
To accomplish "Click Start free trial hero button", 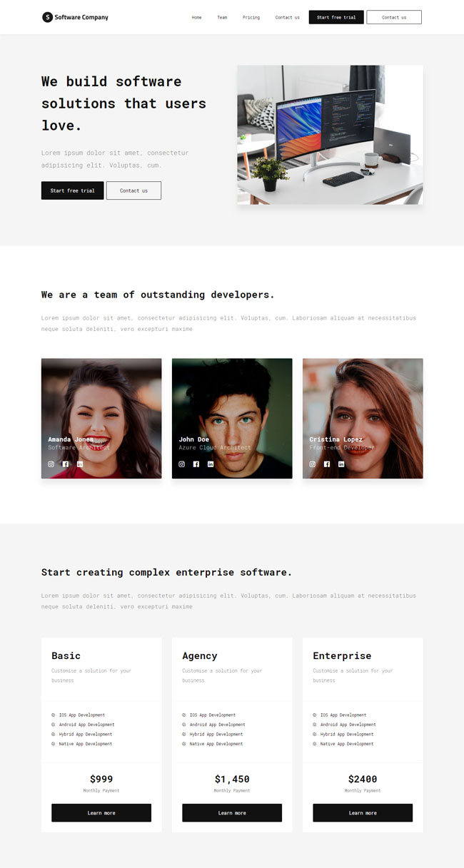I will pyautogui.click(x=73, y=190).
